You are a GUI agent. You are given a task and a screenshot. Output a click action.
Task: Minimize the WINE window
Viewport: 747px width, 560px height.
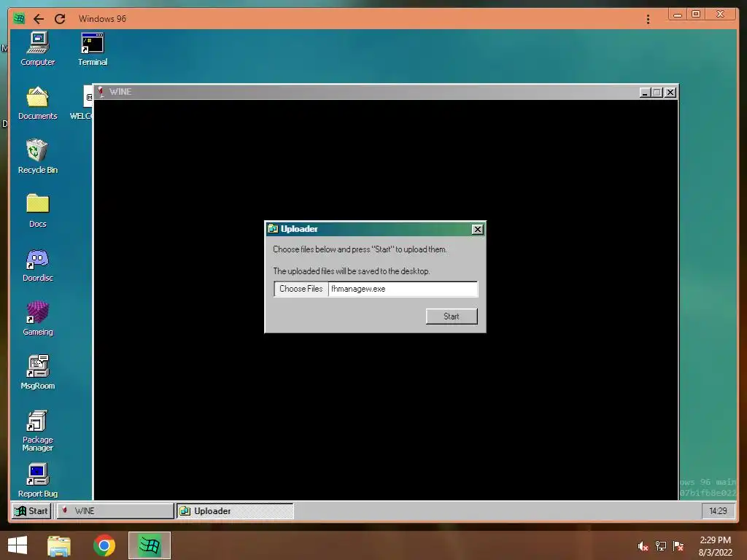point(645,93)
